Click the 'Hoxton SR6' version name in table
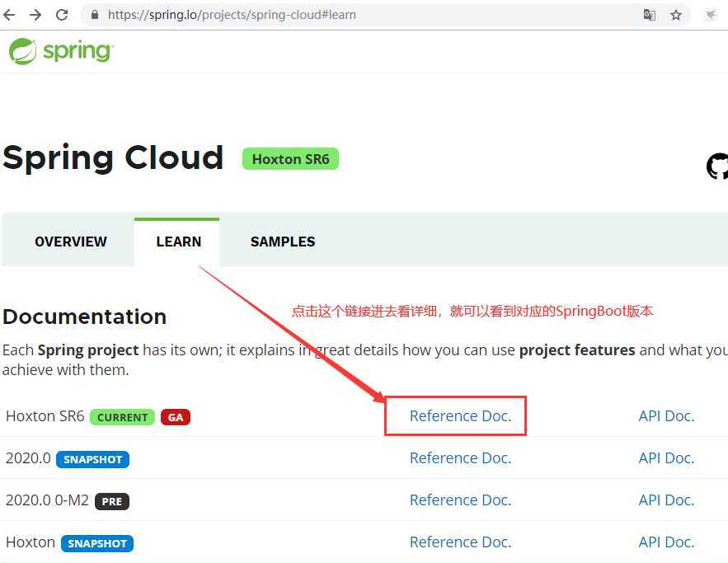The image size is (728, 563). pyautogui.click(x=45, y=416)
